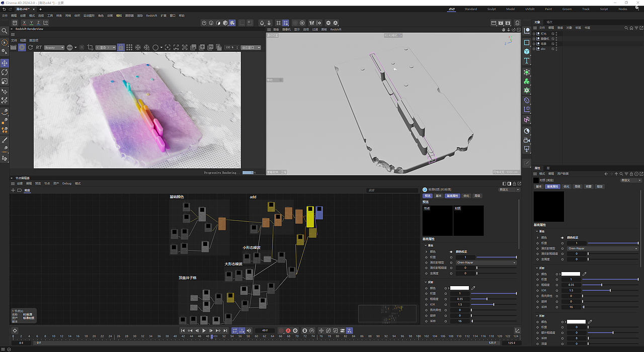The width and height of the screenshot is (644, 352).
Task: Open the Beauty AOV dropdown
Action: coord(54,47)
